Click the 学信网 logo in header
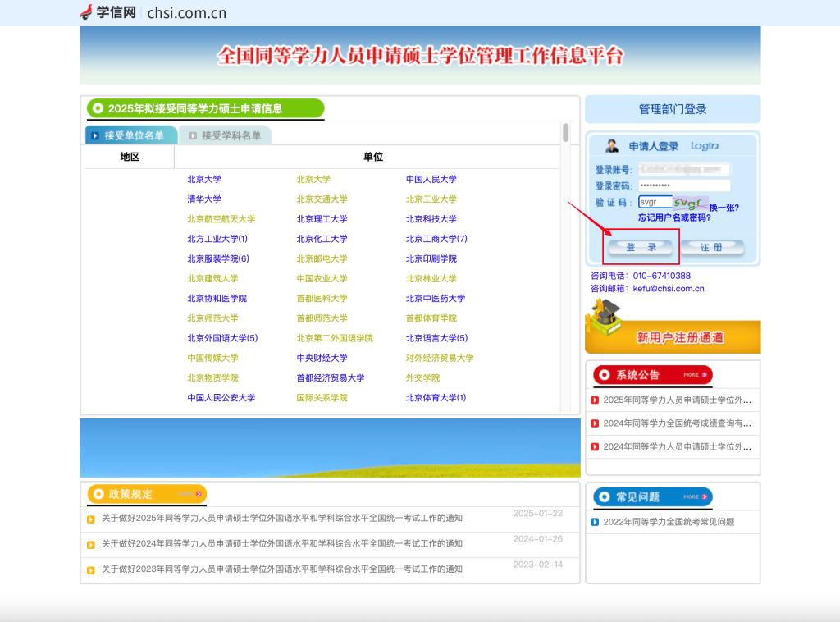 coord(107,12)
